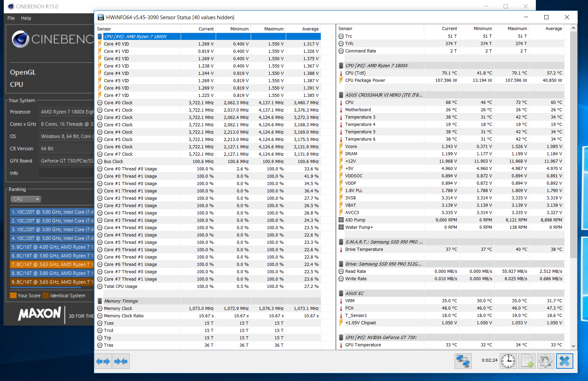Click the chip icon beside Memory Timings header
This screenshot has height=381, width=588.
tap(100, 301)
